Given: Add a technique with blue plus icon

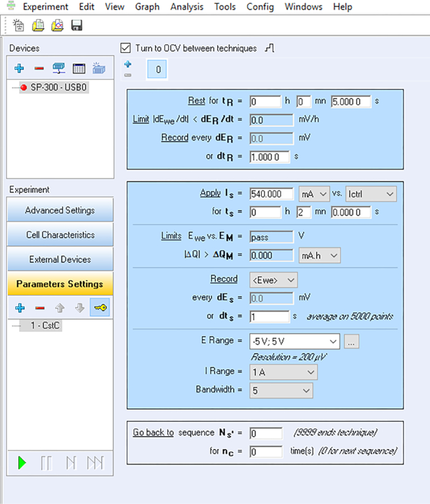Looking at the screenshot, I should click(20, 308).
